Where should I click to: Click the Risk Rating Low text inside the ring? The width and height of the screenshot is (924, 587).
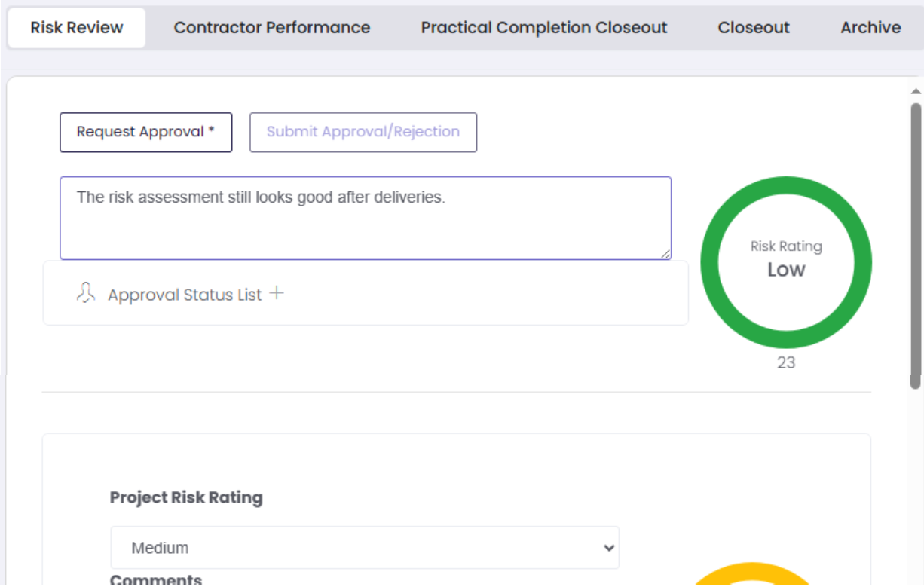coord(785,260)
